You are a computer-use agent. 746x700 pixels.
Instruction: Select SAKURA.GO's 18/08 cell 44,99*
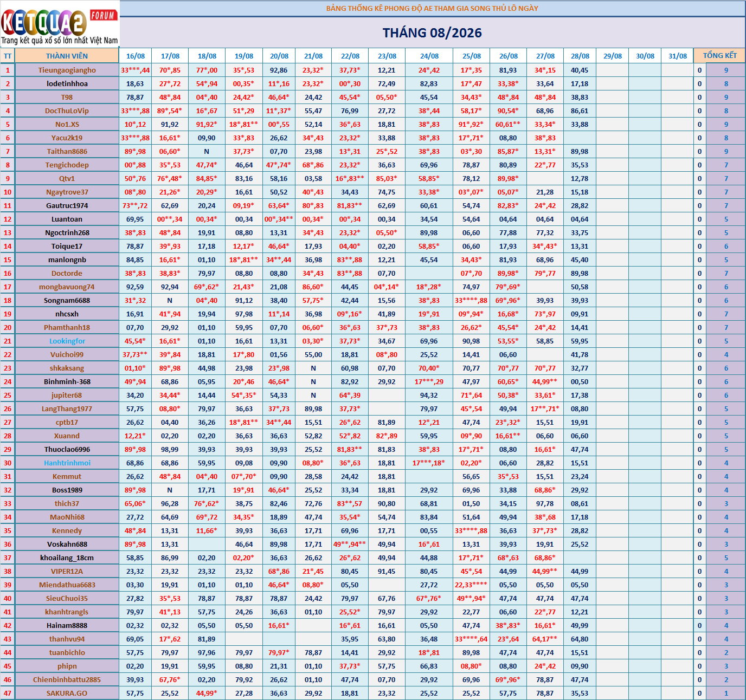207,693
